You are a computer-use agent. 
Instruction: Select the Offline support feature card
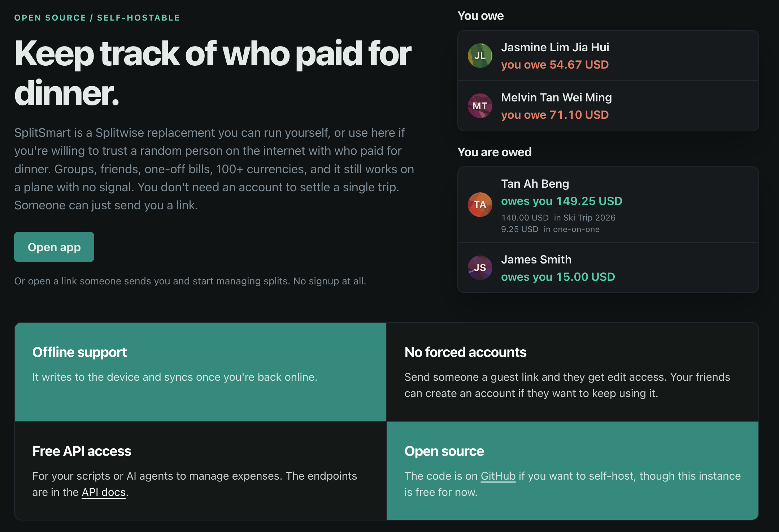[x=200, y=372]
